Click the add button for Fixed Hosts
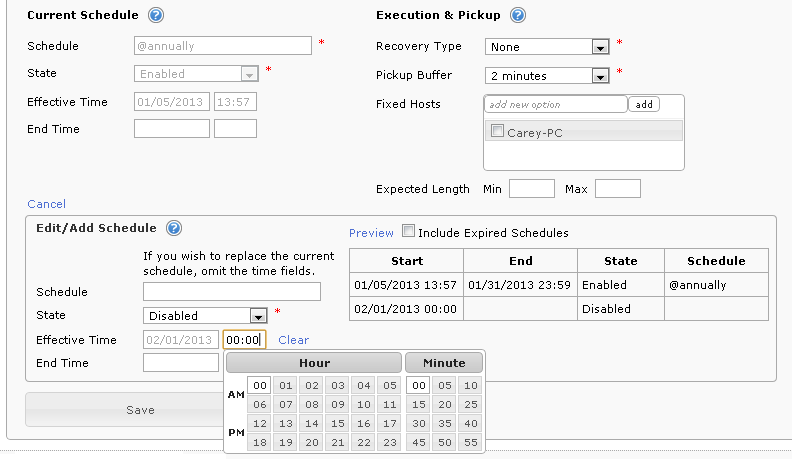The width and height of the screenshot is (792, 459). 644,104
